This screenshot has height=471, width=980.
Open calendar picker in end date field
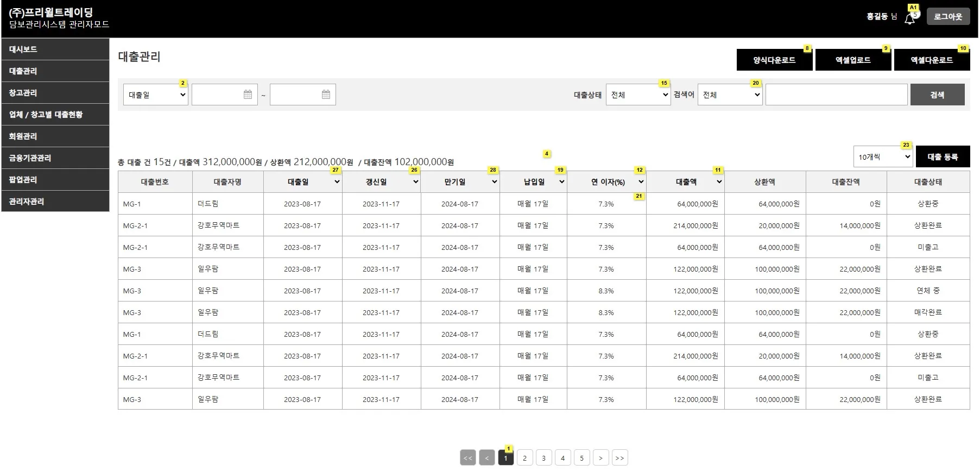326,95
